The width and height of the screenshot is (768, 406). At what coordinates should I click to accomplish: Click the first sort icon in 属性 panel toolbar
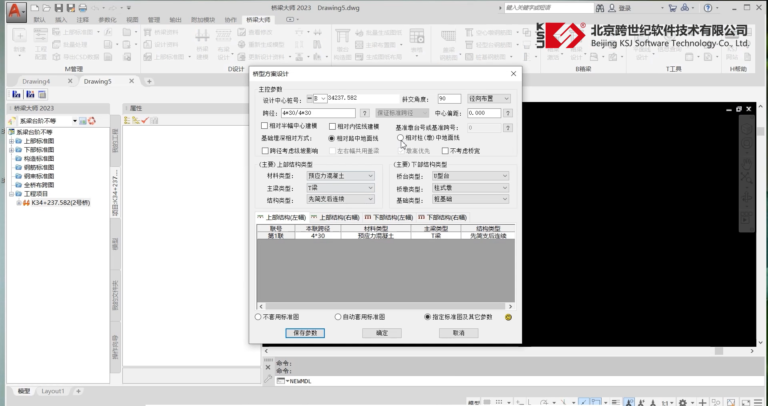tap(127, 120)
